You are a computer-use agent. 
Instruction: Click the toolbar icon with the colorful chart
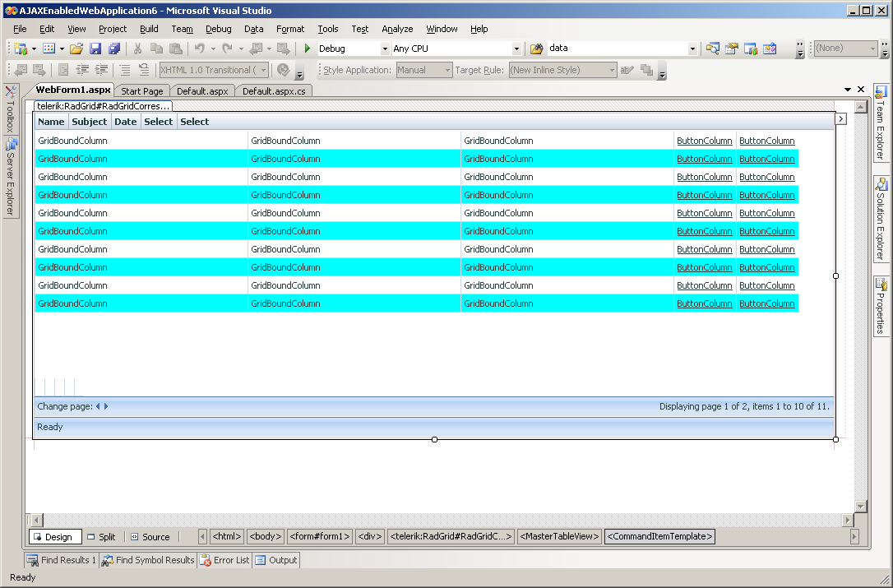[750, 49]
